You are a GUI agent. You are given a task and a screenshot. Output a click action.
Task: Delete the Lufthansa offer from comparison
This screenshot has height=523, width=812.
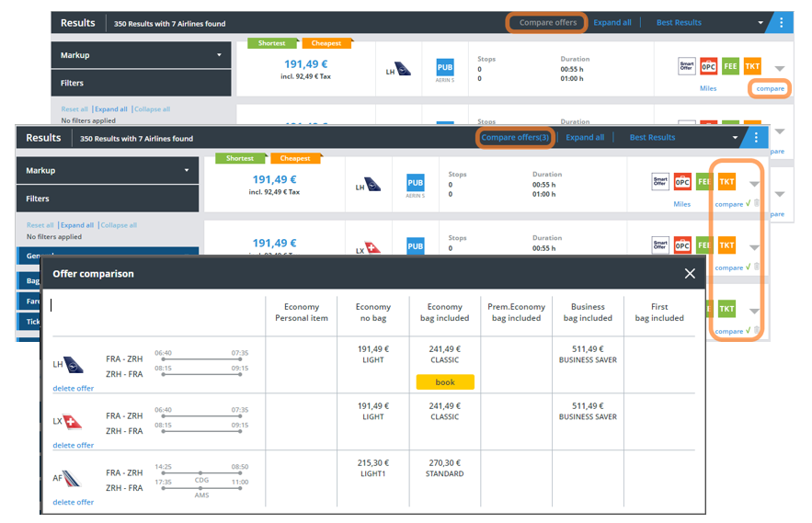74,389
